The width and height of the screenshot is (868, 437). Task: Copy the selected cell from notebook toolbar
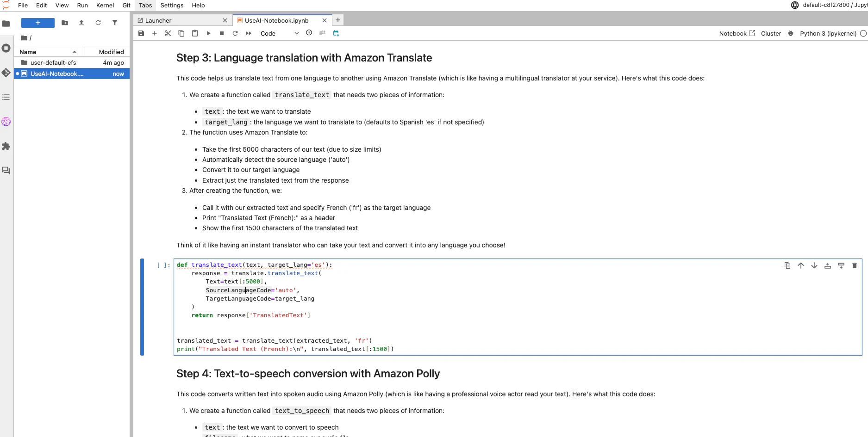tap(181, 33)
